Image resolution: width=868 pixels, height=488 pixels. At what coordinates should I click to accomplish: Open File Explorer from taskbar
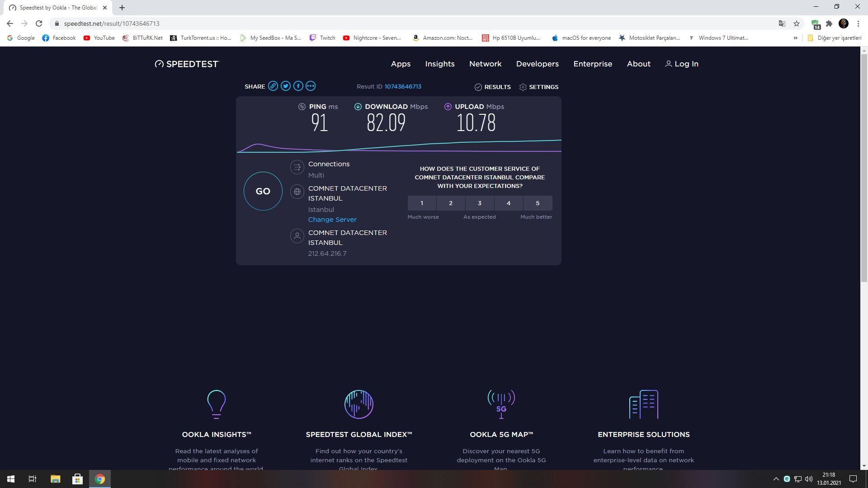tap(55, 479)
